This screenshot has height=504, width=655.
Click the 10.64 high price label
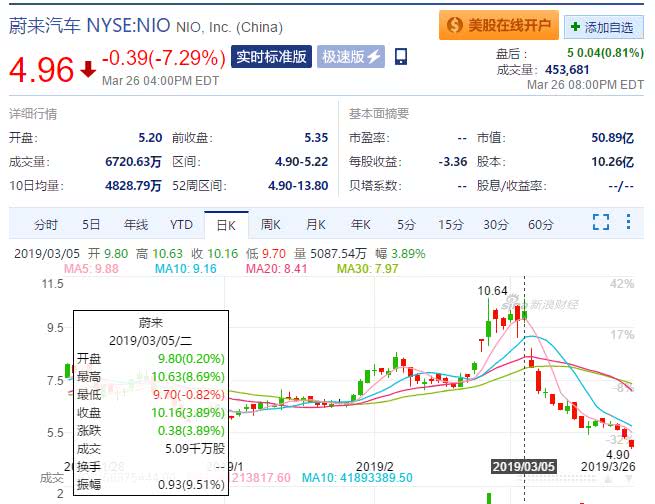[x=493, y=291]
